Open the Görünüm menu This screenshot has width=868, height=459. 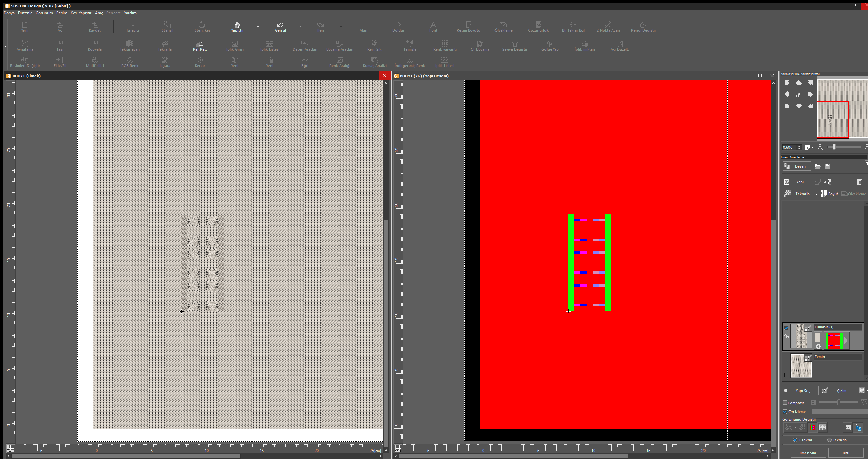[x=44, y=13]
